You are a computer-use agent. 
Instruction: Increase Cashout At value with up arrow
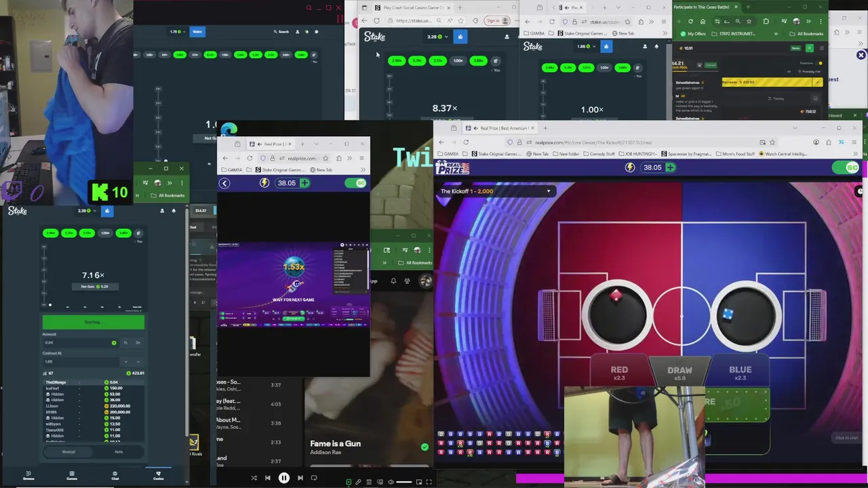[x=138, y=361]
